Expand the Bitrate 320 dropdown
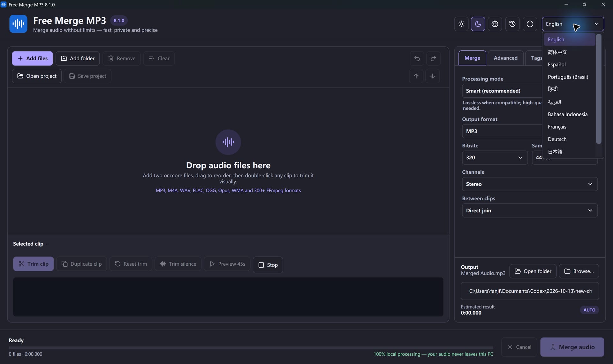Screen dimensions: 613x364 (x=495, y=158)
